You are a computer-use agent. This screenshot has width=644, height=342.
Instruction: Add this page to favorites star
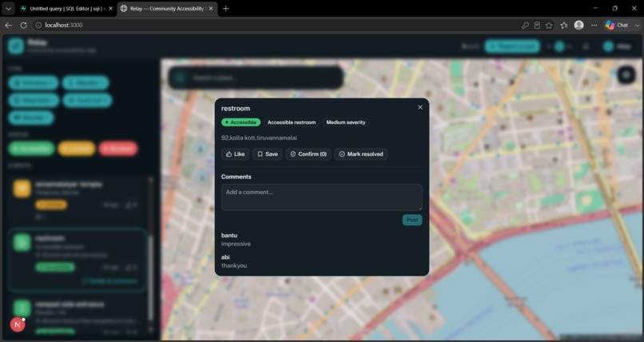coord(549,25)
